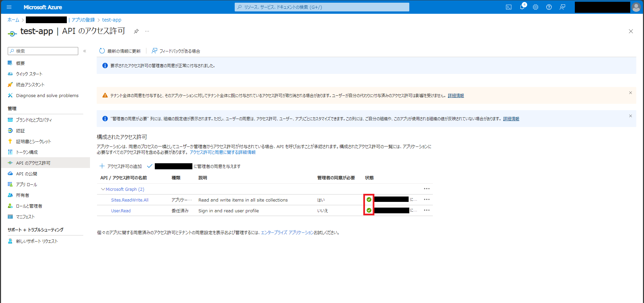Click description 'Sign in and read user profile'
Image resolution: width=644 pixels, height=303 pixels.
229,211
